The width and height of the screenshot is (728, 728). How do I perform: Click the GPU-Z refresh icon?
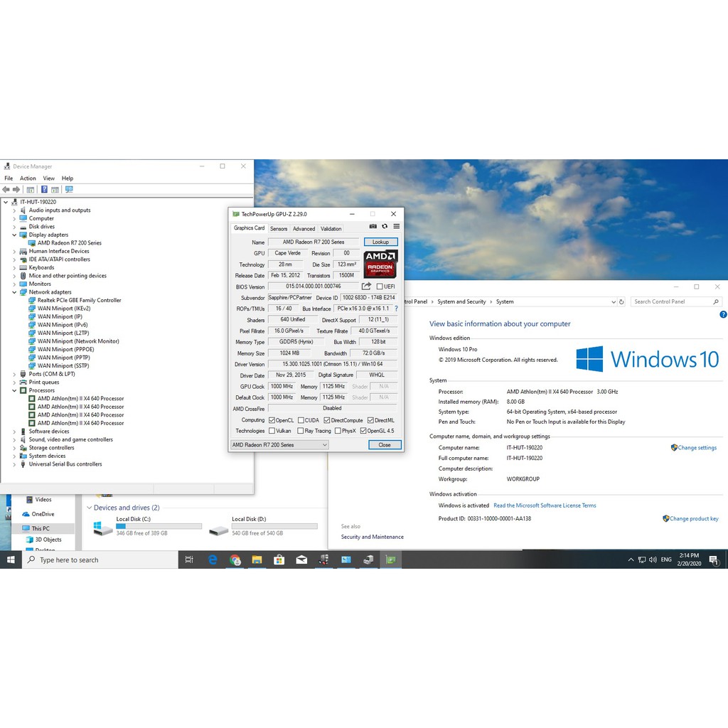click(x=385, y=227)
